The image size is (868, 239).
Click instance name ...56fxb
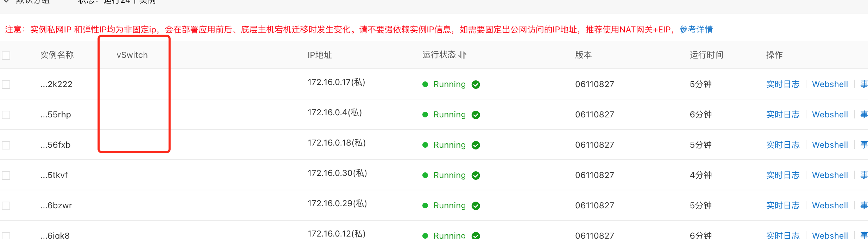[55, 145]
